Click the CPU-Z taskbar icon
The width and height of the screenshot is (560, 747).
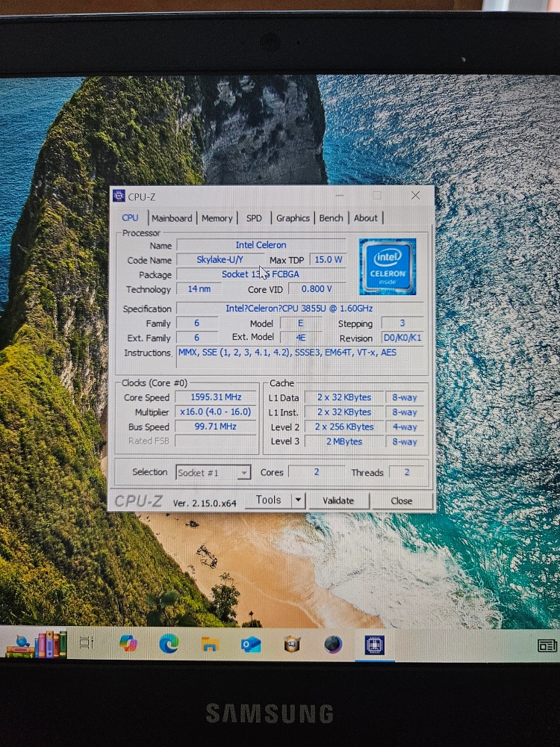pos(374,645)
